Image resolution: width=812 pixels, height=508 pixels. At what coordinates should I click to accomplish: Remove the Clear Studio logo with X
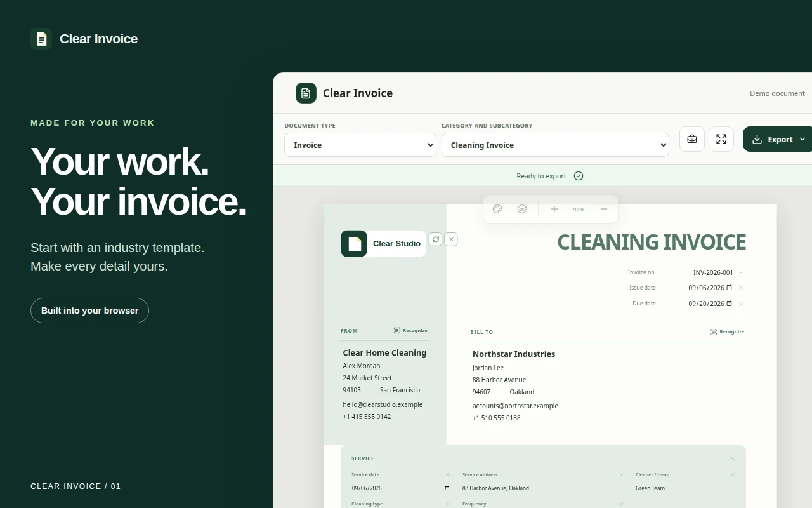point(451,239)
